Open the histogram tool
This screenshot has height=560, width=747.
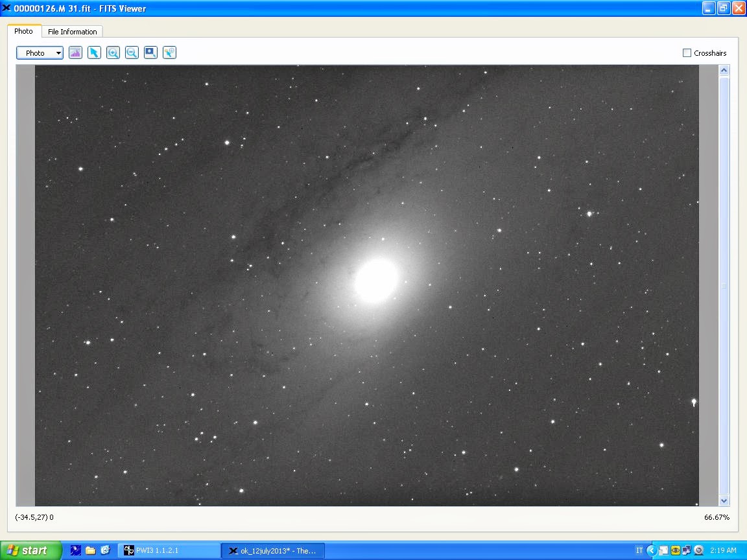[75, 53]
